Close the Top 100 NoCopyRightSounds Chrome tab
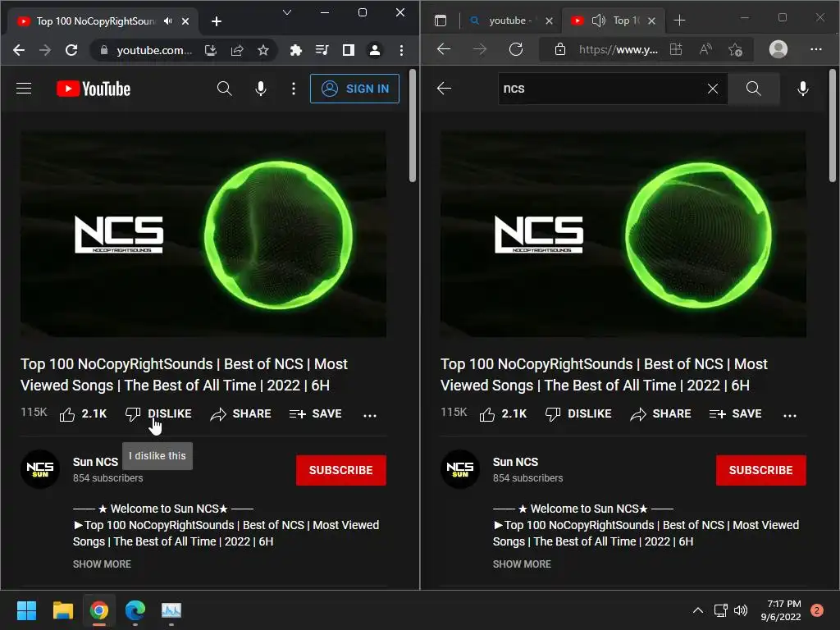Screen dimensions: 840x630 [x=185, y=21]
